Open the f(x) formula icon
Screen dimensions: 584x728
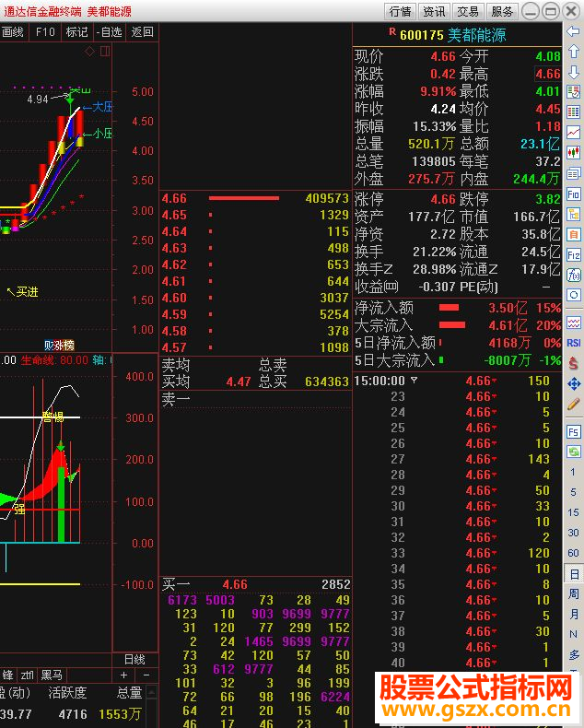click(573, 275)
